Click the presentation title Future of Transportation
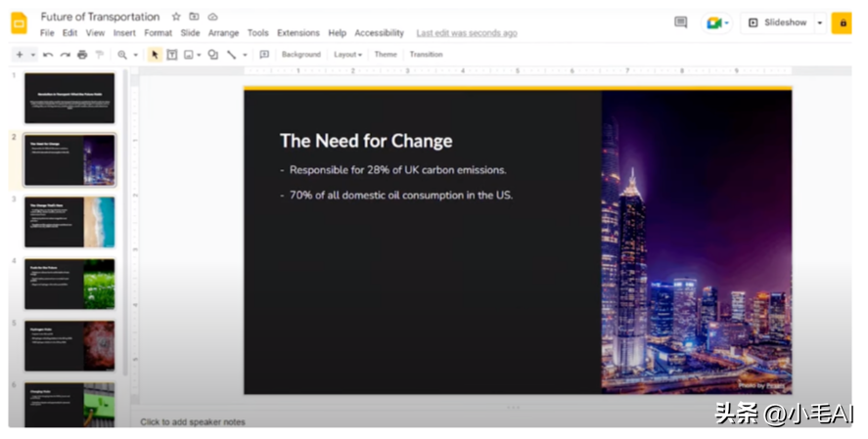Screen dimensions: 868x439 100,17
